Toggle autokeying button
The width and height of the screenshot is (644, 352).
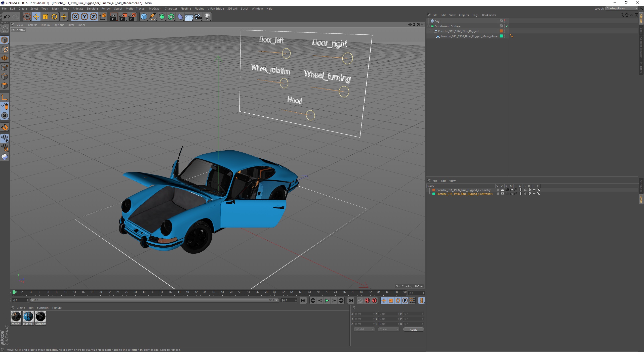click(x=367, y=300)
